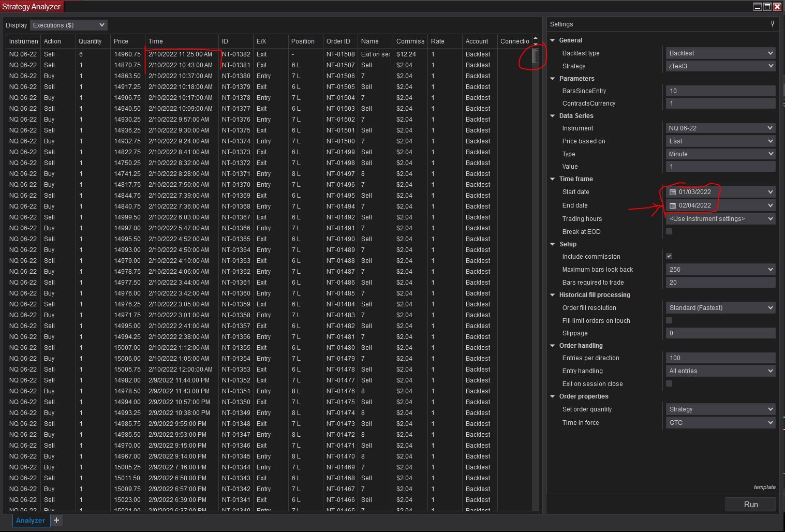Open the Maximum bars look back dropdown
This screenshot has width=785, height=532.
720,269
